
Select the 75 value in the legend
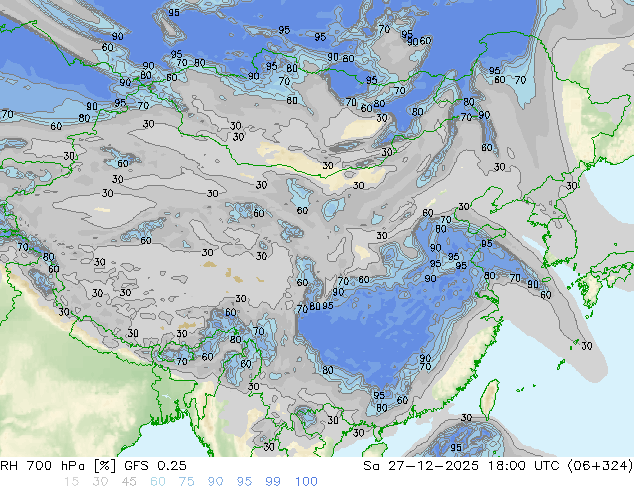coord(186,482)
